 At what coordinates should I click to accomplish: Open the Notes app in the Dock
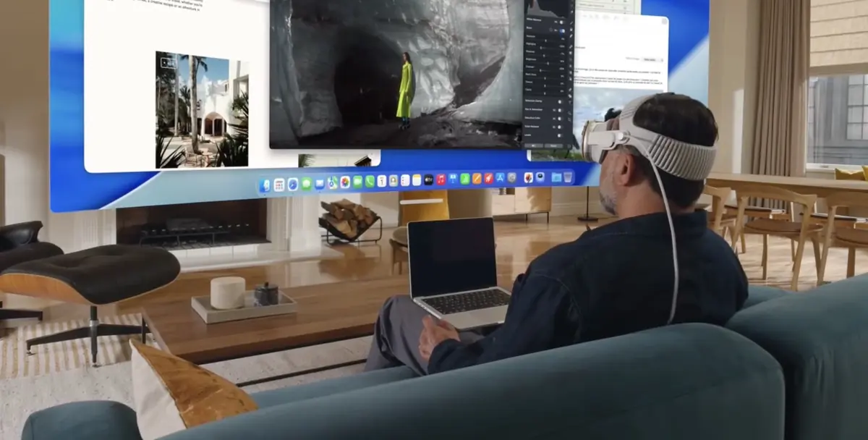417,180
